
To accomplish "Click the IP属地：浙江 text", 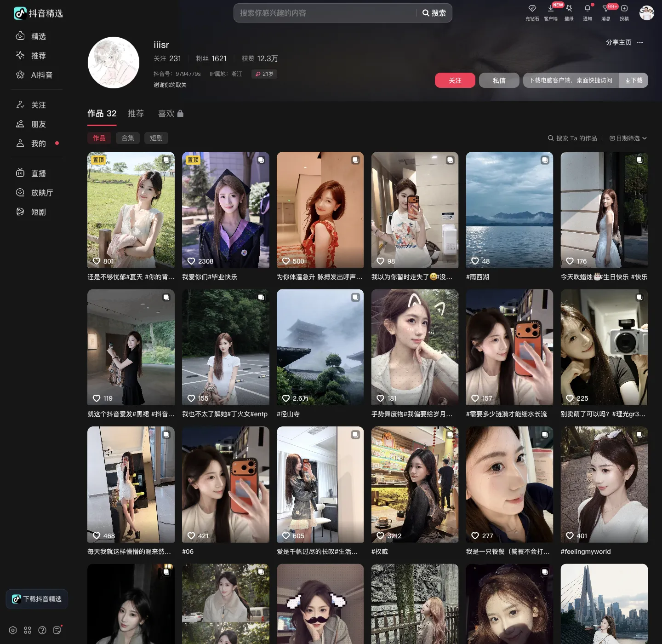I will click(226, 74).
